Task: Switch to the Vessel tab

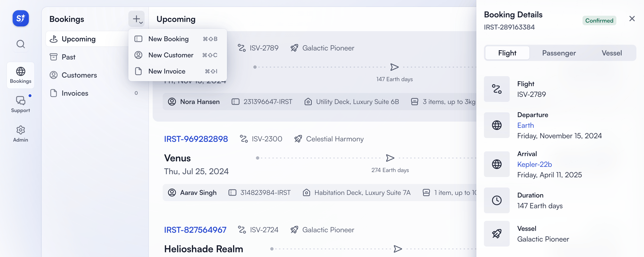Action: click(611, 53)
